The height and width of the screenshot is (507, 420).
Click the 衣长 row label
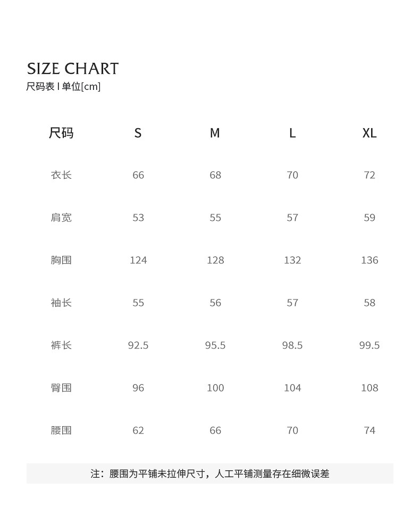61,175
